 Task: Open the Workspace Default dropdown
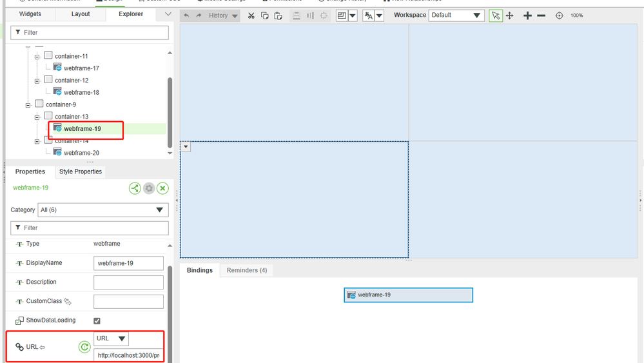click(x=456, y=15)
